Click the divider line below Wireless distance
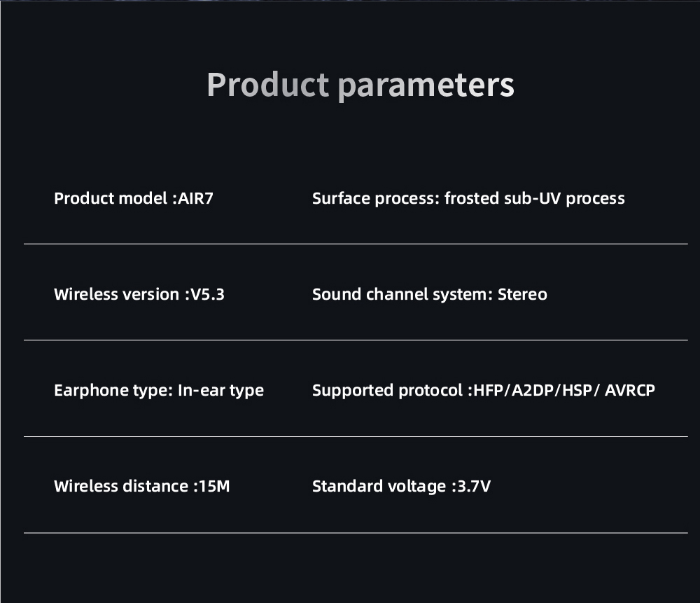700x603 pixels. (x=356, y=532)
